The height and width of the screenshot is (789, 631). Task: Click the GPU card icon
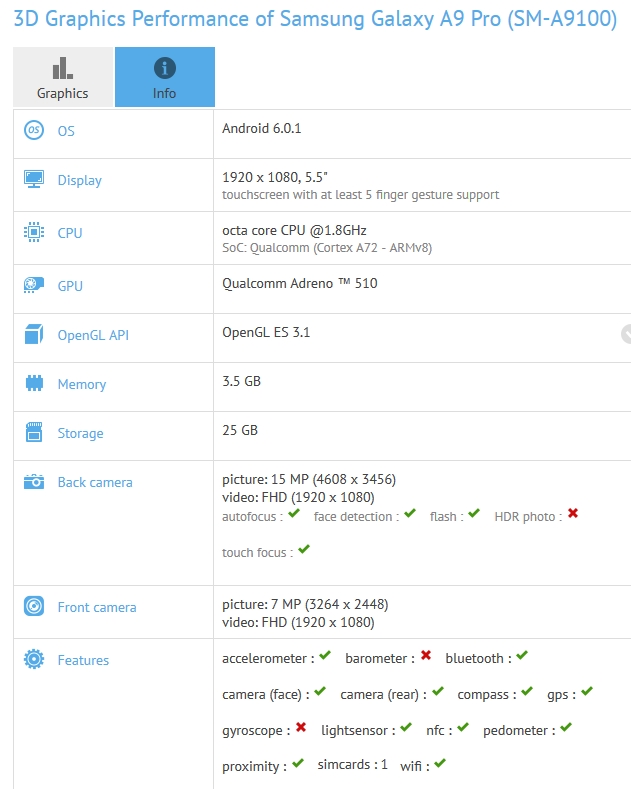pyautogui.click(x=34, y=285)
